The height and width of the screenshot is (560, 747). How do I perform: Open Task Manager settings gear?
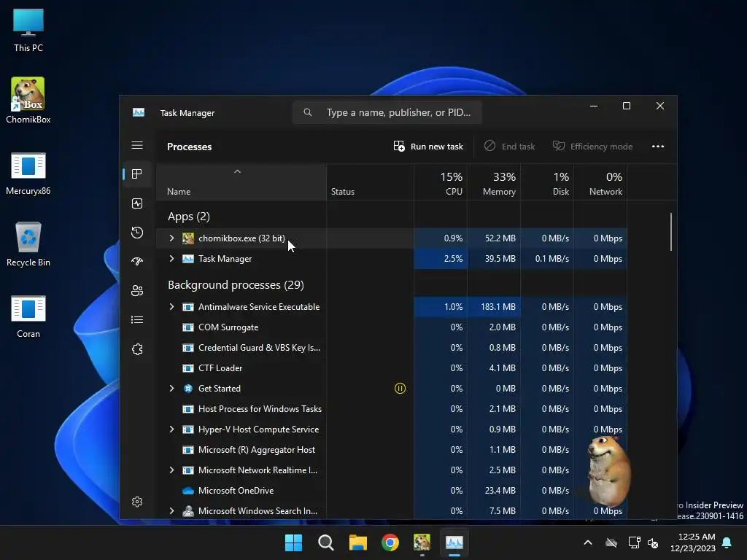point(137,502)
